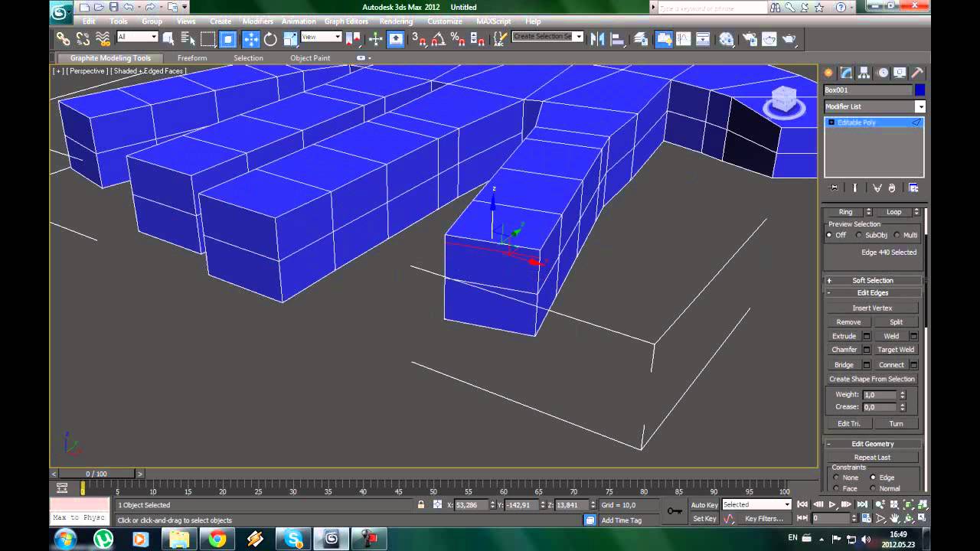Select the Select and Link tool
980x551 pixels.
coord(63,39)
